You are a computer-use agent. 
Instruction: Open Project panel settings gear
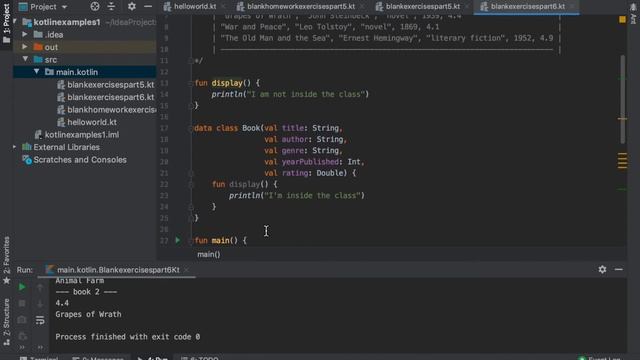131,7
